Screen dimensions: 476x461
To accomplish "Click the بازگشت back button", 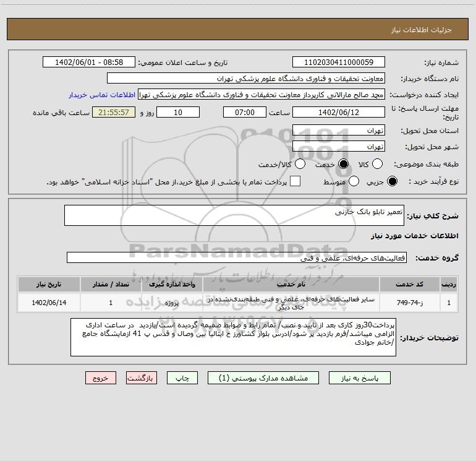I will point(142,378).
